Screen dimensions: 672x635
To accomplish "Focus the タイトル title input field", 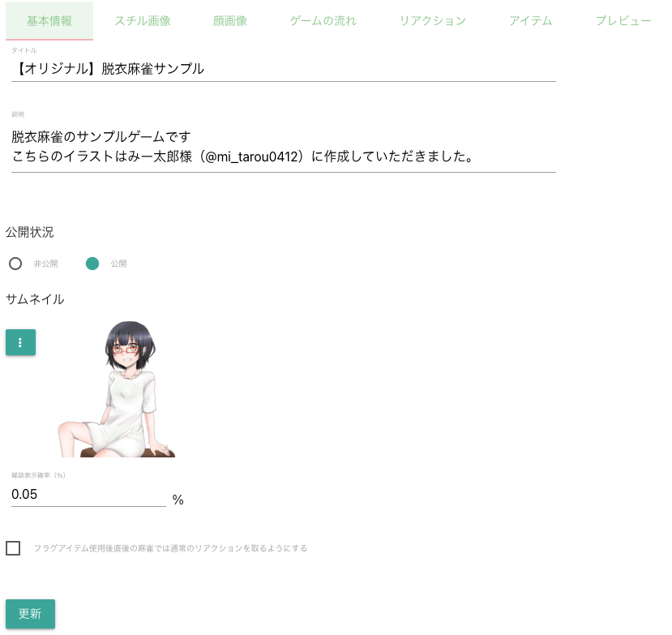I will coord(283,69).
